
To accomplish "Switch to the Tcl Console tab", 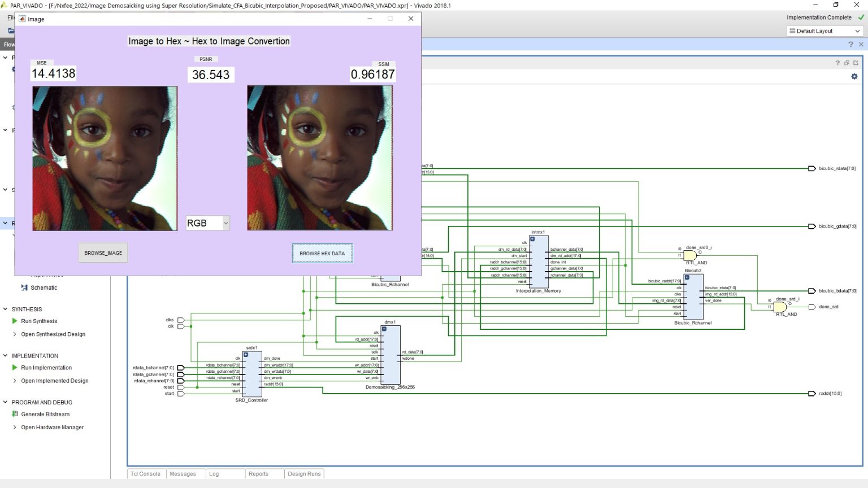I will (145, 474).
